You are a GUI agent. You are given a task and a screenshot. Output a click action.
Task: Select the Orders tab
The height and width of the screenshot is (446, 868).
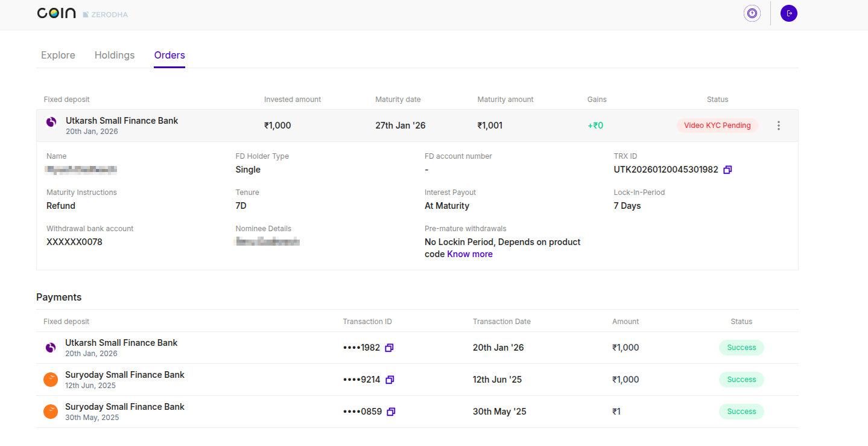169,55
